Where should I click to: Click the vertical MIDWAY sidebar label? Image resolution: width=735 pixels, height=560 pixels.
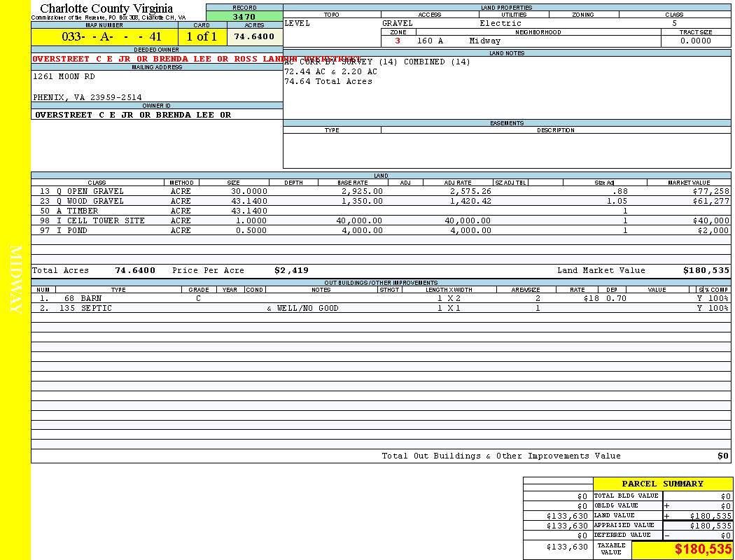15,280
